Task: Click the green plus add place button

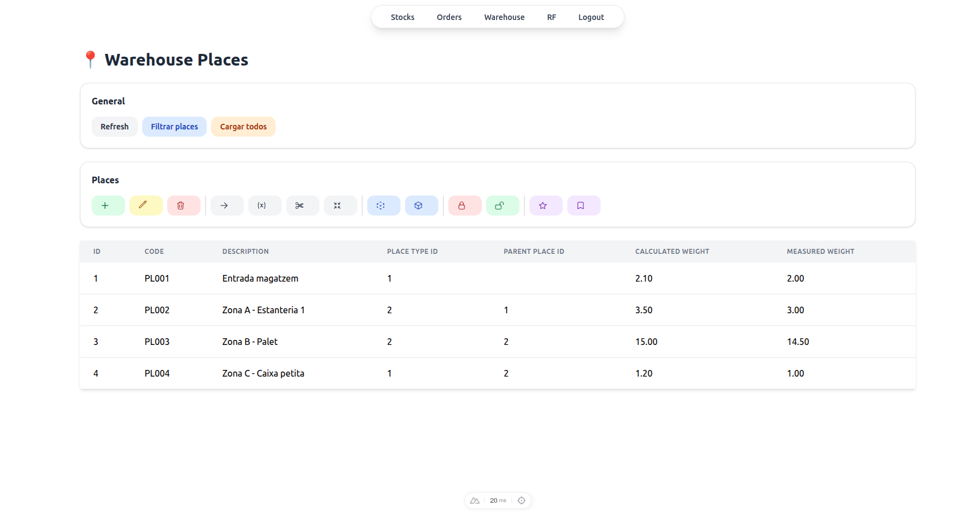Action: coord(108,206)
